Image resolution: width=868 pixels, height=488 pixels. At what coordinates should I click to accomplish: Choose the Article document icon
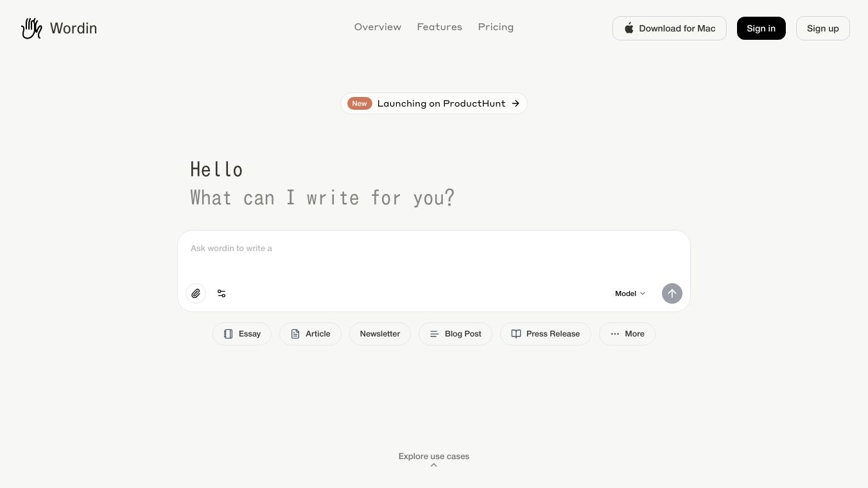(295, 334)
